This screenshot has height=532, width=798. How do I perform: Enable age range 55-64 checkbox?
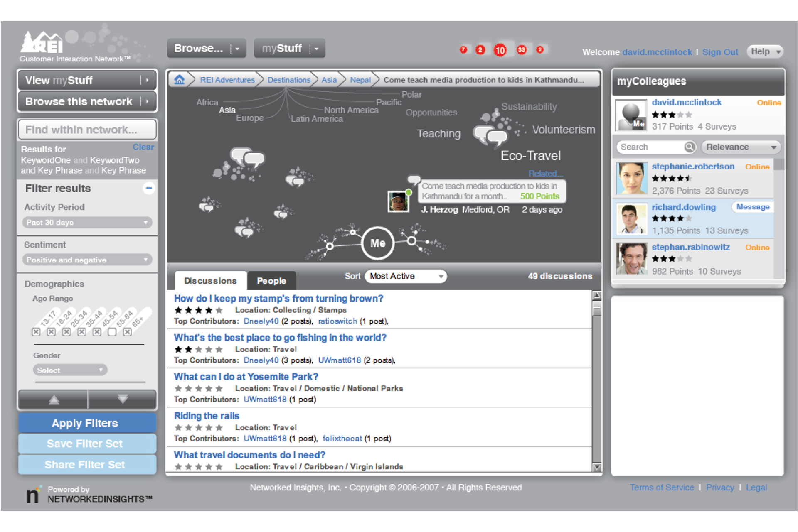tap(112, 332)
